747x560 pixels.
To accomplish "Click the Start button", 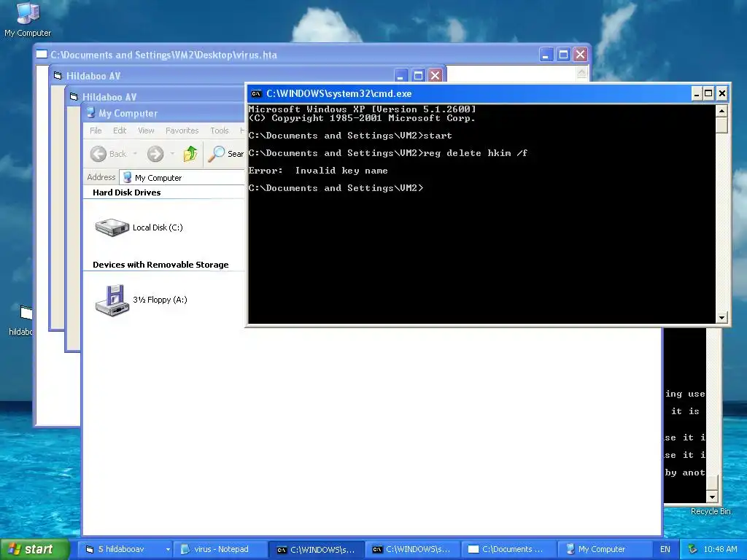I will pos(34,549).
